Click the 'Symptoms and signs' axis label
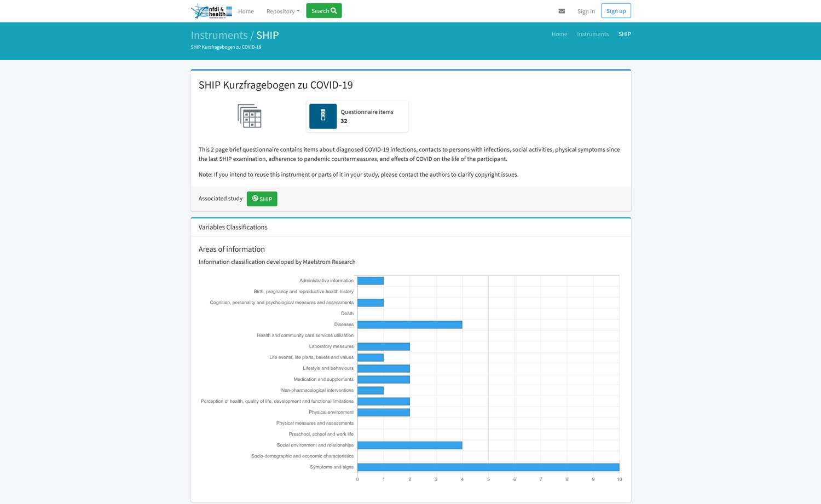Viewport: 821px width, 504px height. tap(332, 467)
